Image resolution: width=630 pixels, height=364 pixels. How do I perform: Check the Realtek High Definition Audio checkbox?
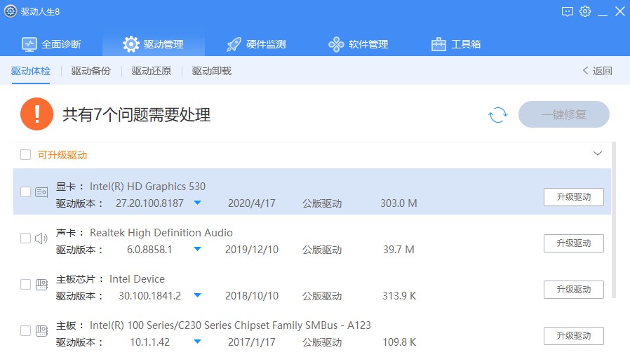[x=26, y=238]
